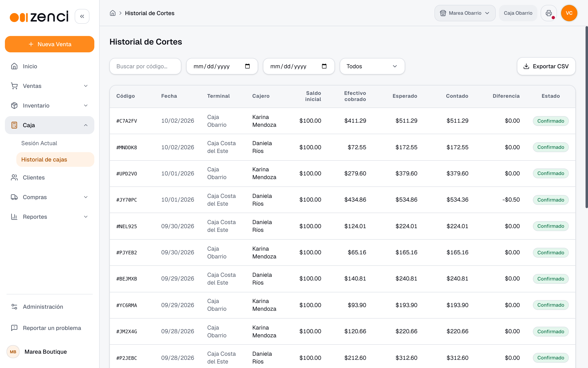Click the end date mm/dd/yyyy field
Screen dimensions: 588x368
[x=299, y=66]
